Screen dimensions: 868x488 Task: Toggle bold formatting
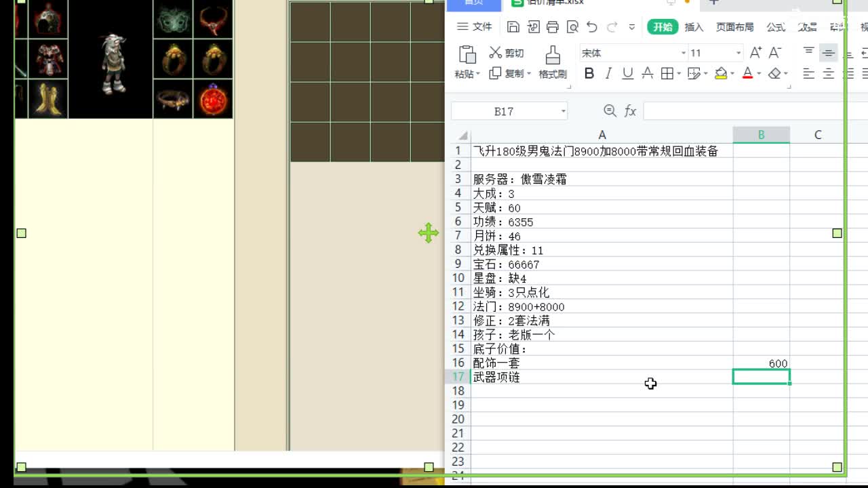[589, 73]
